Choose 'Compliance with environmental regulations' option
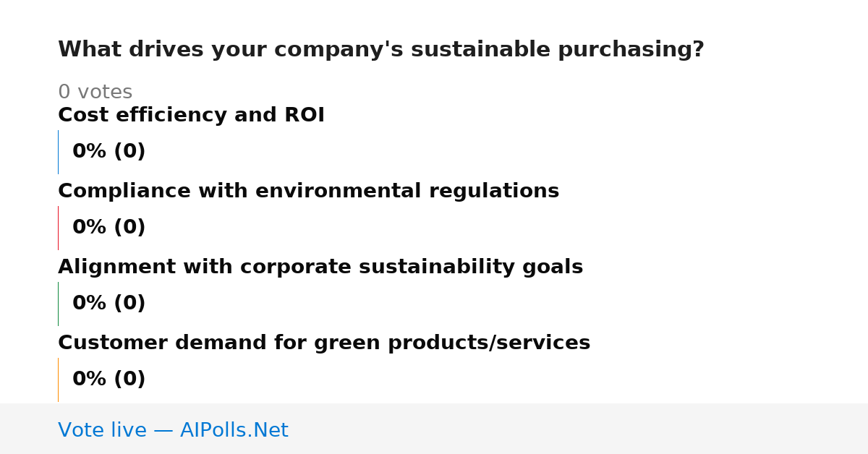868x454 pixels. tap(308, 191)
